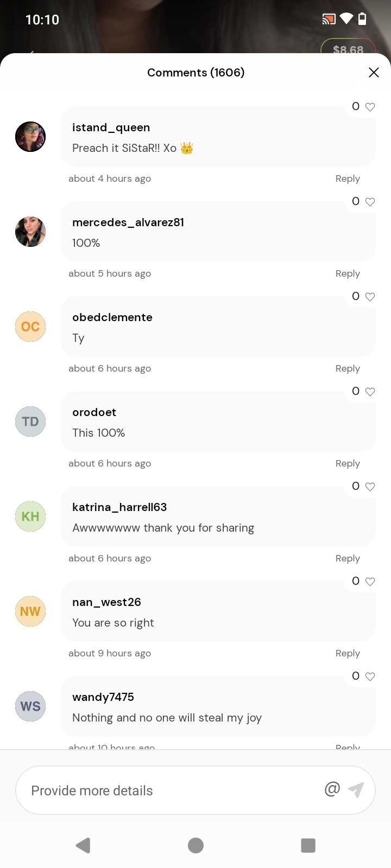Reply to istand_queen's comment
This screenshot has height=868, width=391.
[x=348, y=178]
